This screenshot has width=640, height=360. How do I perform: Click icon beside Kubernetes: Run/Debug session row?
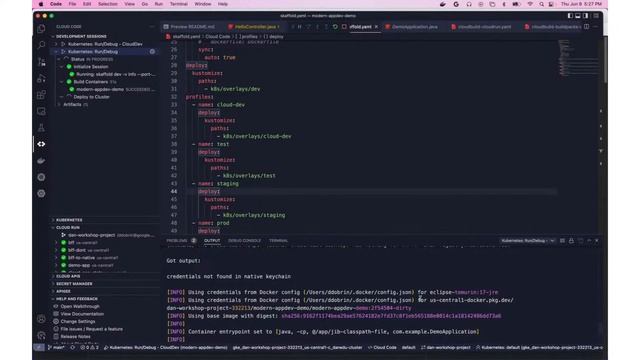tap(152, 52)
